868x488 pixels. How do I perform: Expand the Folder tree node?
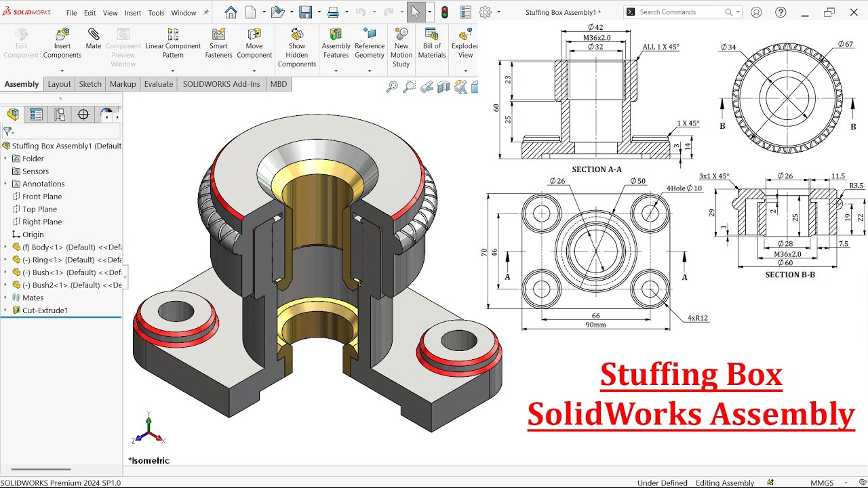pyautogui.click(x=6, y=159)
